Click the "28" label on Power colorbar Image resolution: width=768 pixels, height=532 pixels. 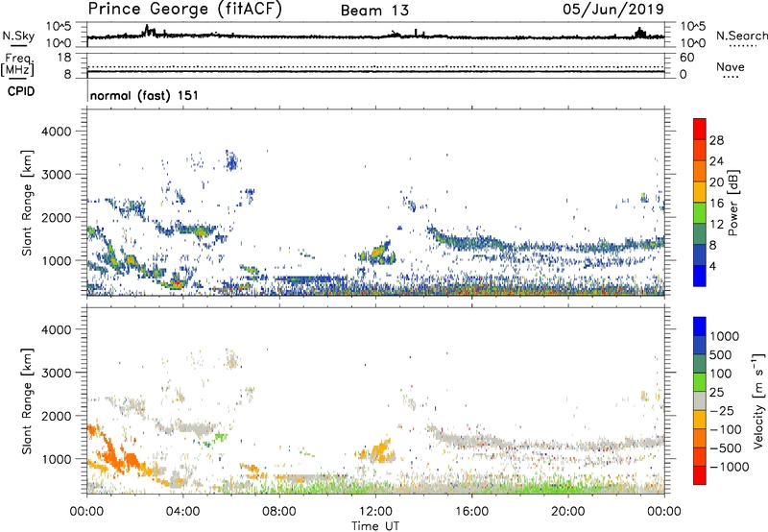tap(716, 140)
